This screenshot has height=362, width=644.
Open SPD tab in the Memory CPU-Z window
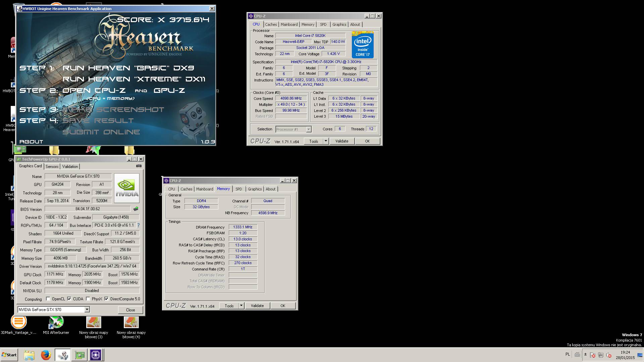pyautogui.click(x=238, y=189)
